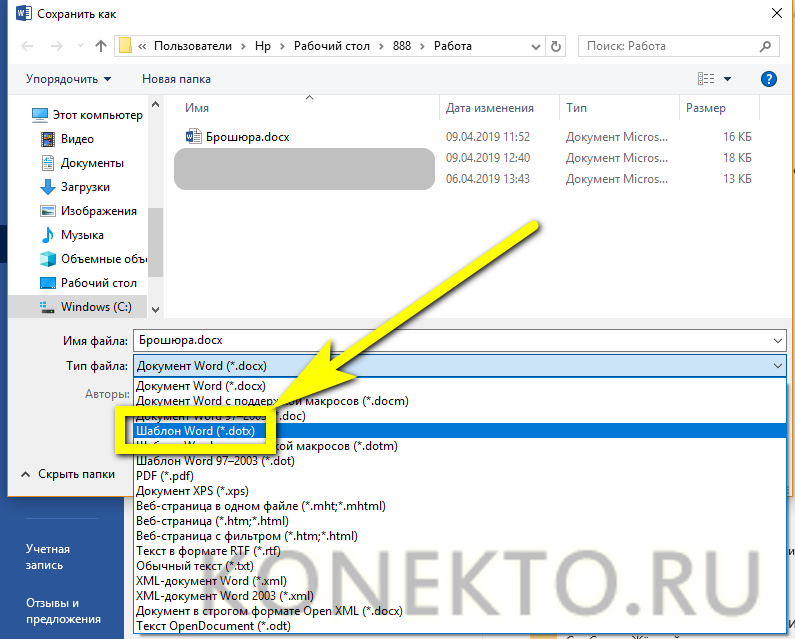Choose 'Текст OpenDocument (*.odt)' format
Viewport: 795px width, 639px height.
click(460, 626)
